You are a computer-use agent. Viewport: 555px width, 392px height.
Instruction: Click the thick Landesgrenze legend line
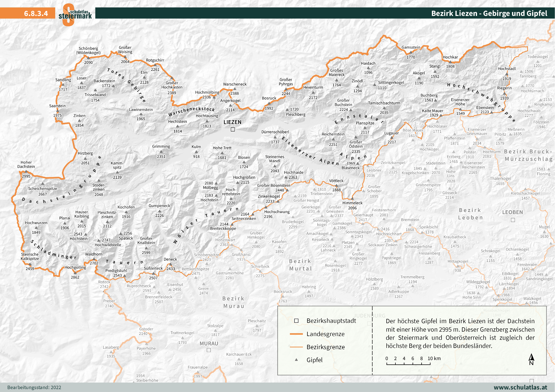tap(296, 334)
